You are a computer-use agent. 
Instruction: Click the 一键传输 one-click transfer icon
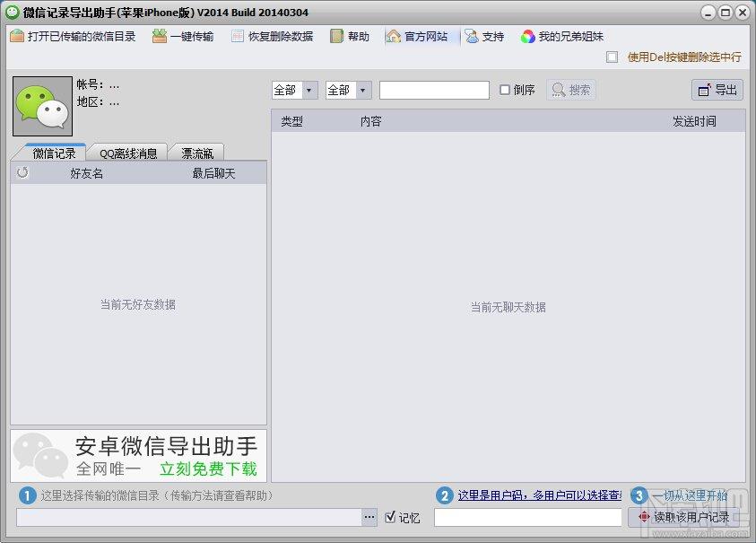[x=160, y=36]
